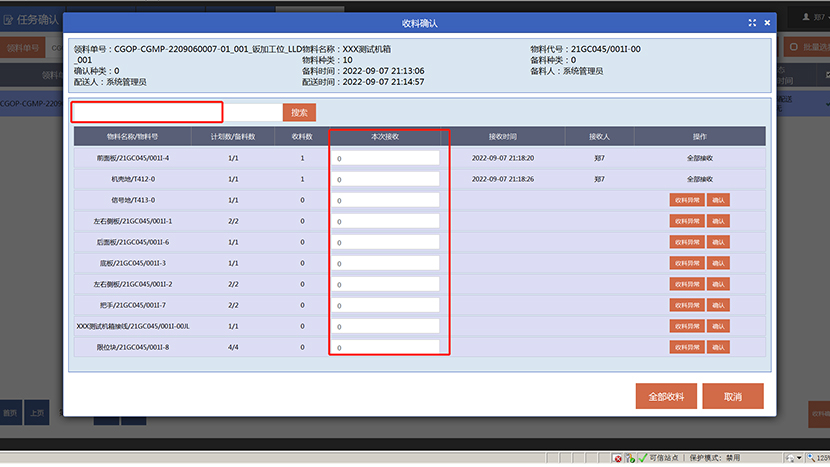
Task: Click 确认 for the 限位块/21GC045/001I-8 row
Action: coord(718,347)
